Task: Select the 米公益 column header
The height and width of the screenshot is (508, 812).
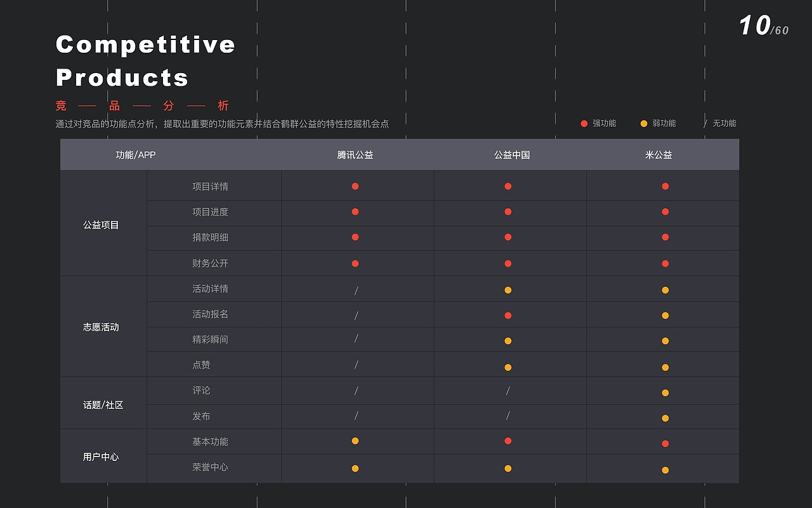Action: (658, 155)
